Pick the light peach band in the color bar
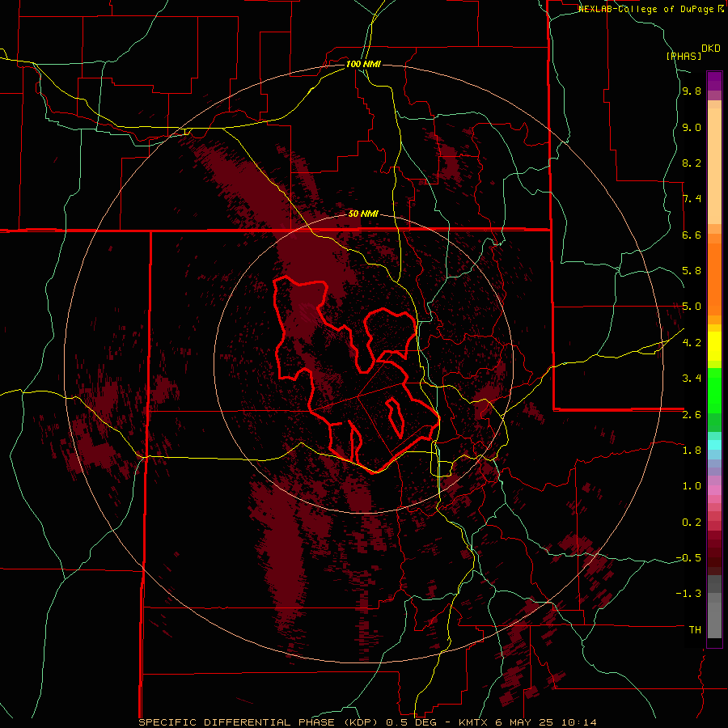 714,166
